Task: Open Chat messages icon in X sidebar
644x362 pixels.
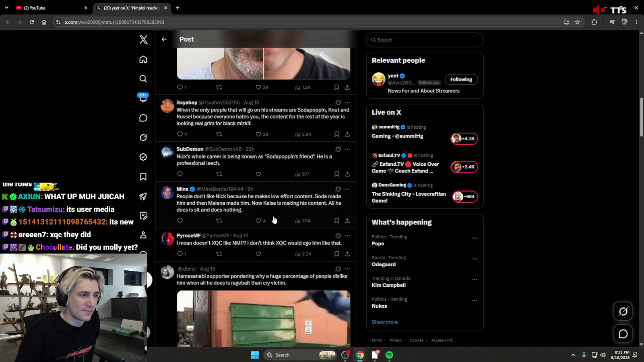Action: click(x=143, y=118)
